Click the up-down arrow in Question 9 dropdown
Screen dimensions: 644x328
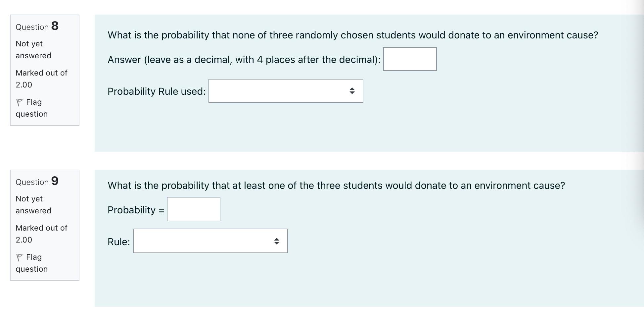(x=276, y=241)
